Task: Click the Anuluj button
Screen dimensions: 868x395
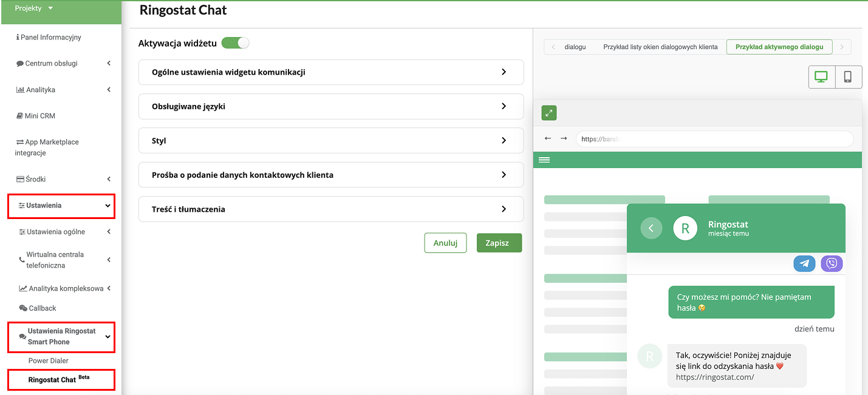Action: click(445, 243)
